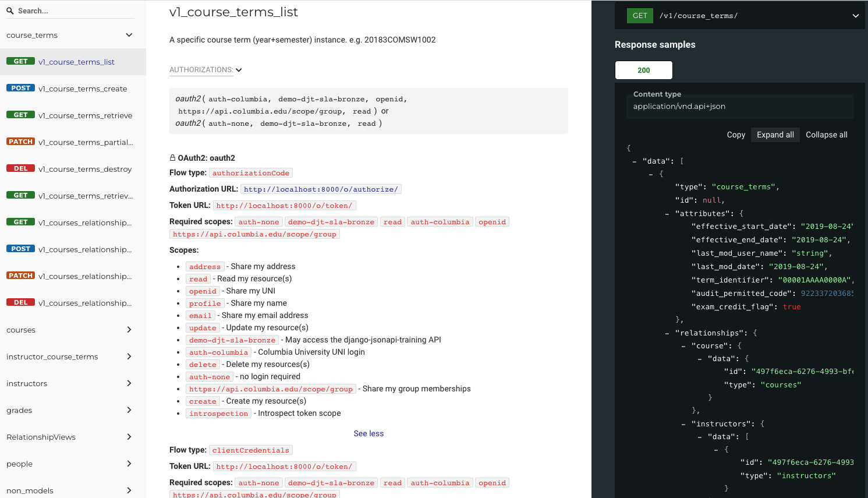Collapse the "attributes" object in response
This screenshot has height=498, width=868.
tap(667, 214)
